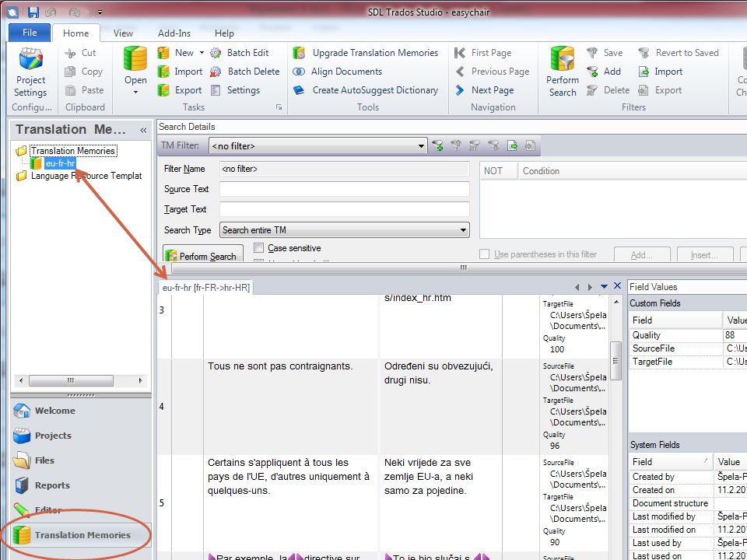
Task: Launch Batch Delete
Action: click(245, 72)
